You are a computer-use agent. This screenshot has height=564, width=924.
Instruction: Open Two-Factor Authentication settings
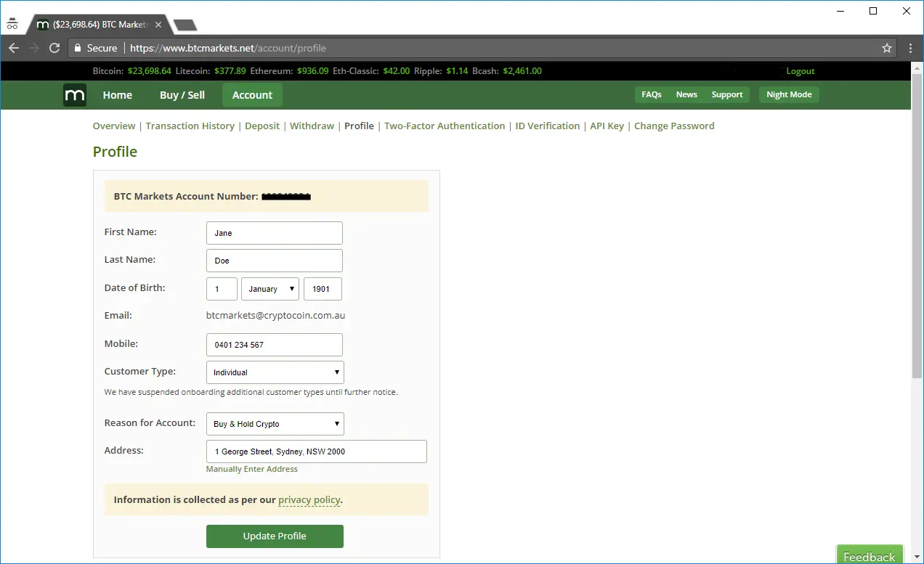click(x=445, y=126)
